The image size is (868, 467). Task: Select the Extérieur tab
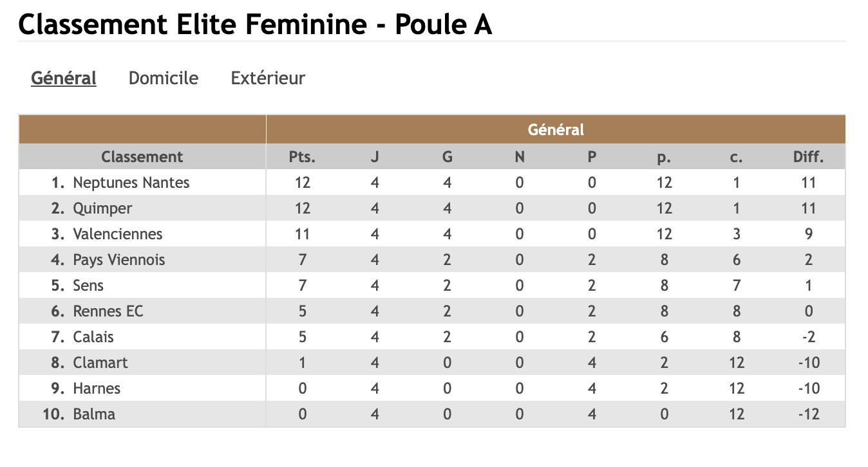(x=268, y=78)
